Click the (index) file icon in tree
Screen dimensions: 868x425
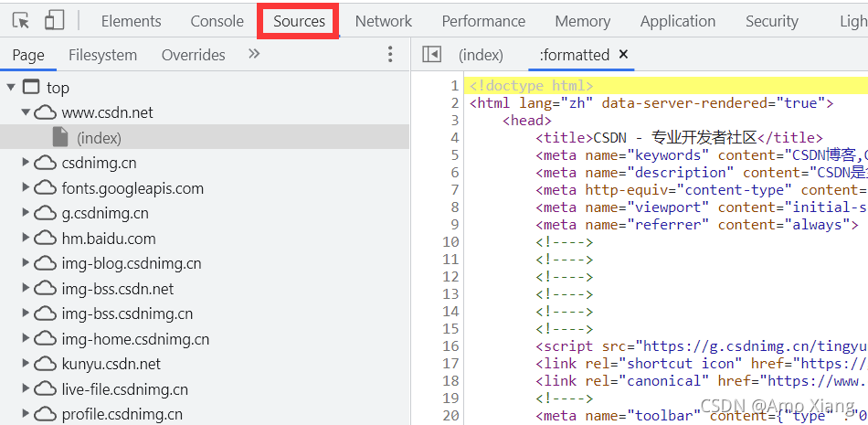[60, 137]
